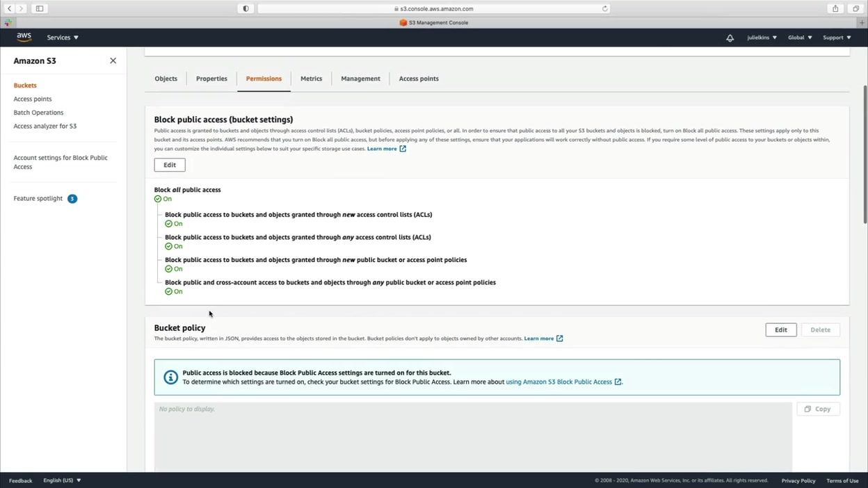Screen dimensions: 868x488
Task: Add a new Safari tab
Action: [x=862, y=22]
